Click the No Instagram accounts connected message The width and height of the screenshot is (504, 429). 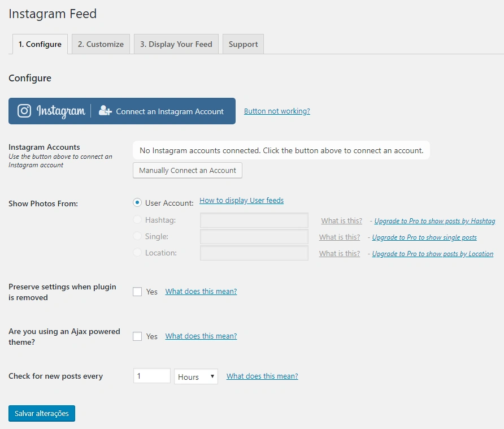coord(281,150)
